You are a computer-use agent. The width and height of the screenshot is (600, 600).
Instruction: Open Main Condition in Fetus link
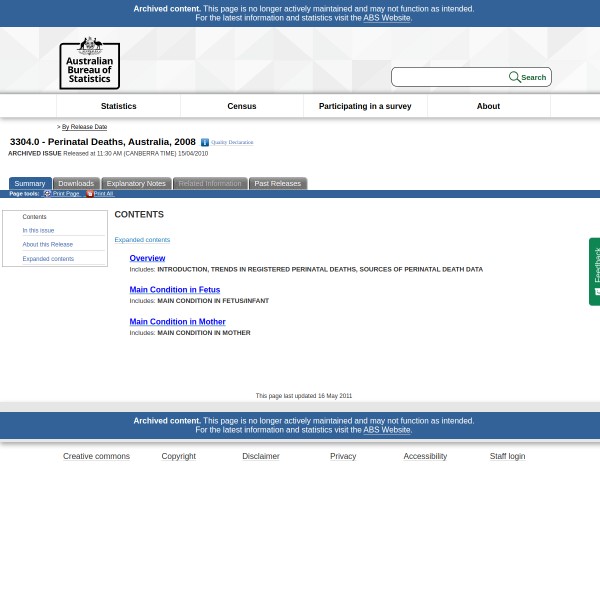(x=174, y=290)
